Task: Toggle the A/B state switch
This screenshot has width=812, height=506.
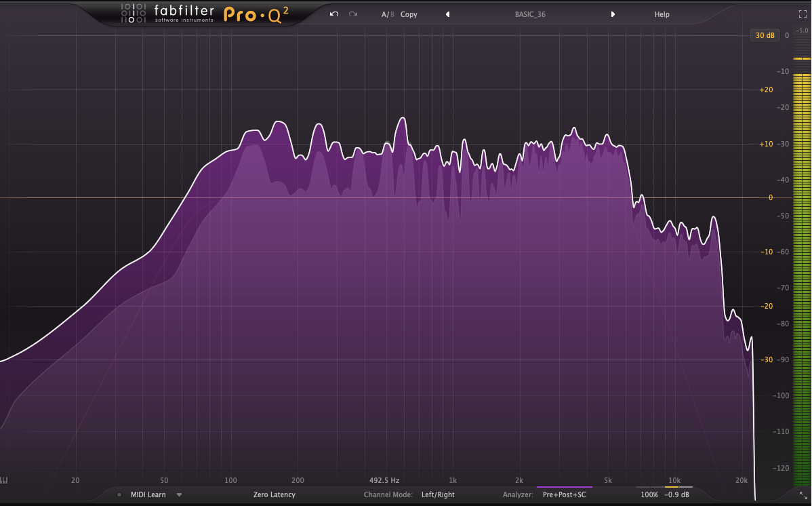Action: coord(387,14)
